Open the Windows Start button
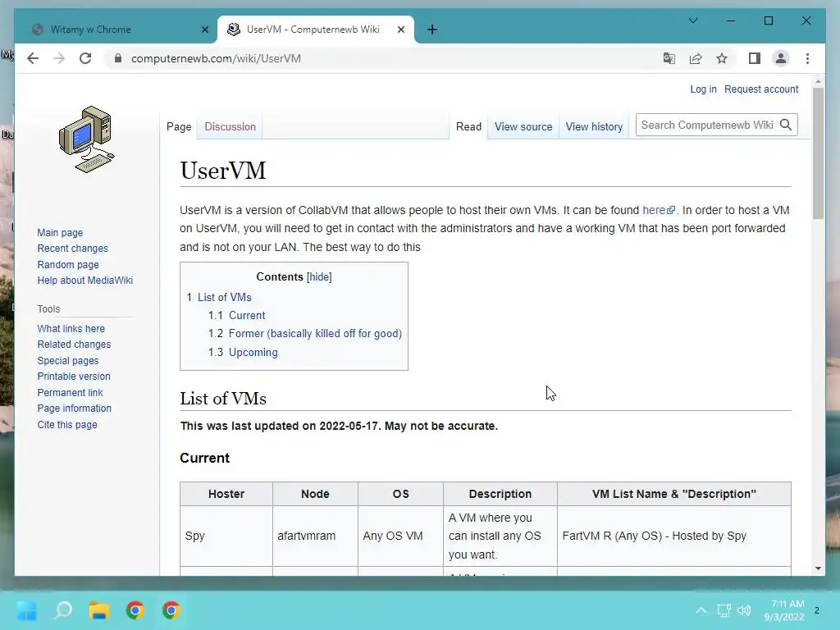Screen dimensions: 840x630 [27, 610]
